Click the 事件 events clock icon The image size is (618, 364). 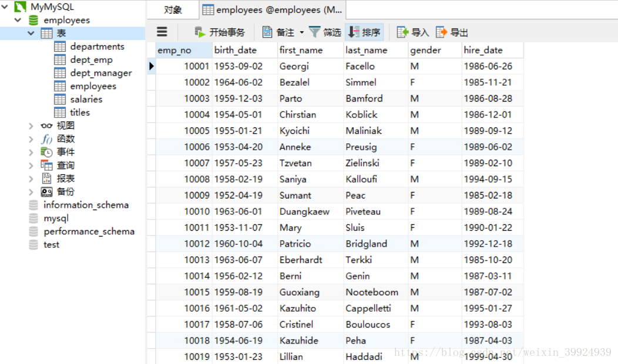tap(46, 152)
